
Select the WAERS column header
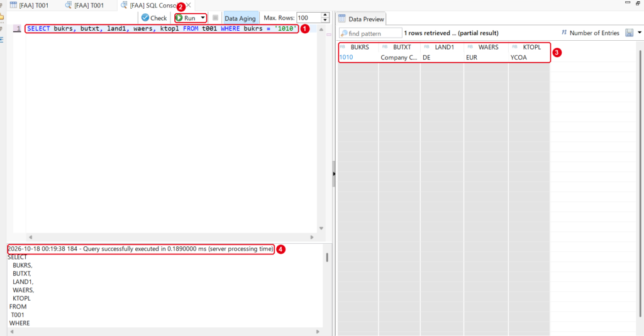486,47
